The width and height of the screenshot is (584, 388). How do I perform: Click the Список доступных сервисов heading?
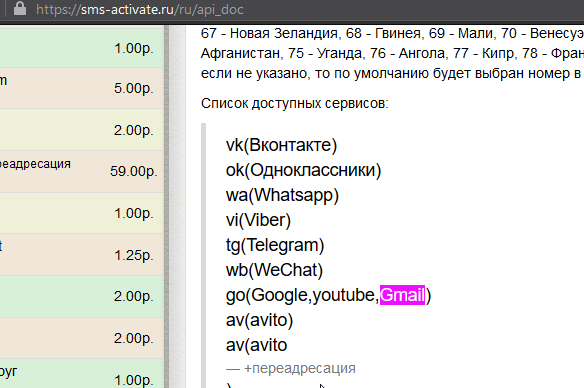coord(295,103)
